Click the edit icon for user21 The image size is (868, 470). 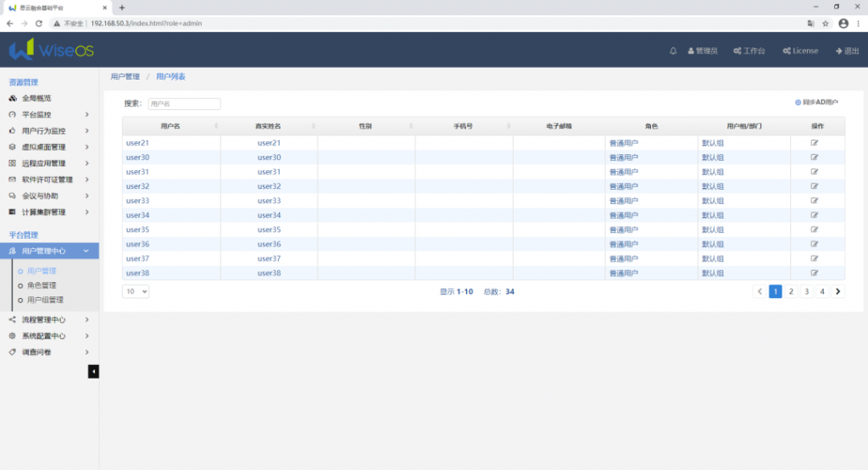(x=815, y=143)
